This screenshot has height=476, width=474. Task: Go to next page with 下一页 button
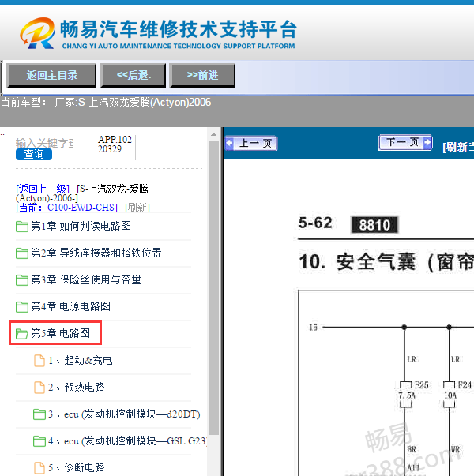[x=405, y=142]
